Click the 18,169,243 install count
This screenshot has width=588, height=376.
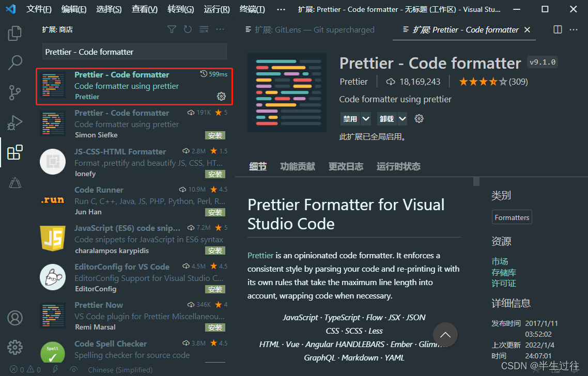pyautogui.click(x=413, y=82)
